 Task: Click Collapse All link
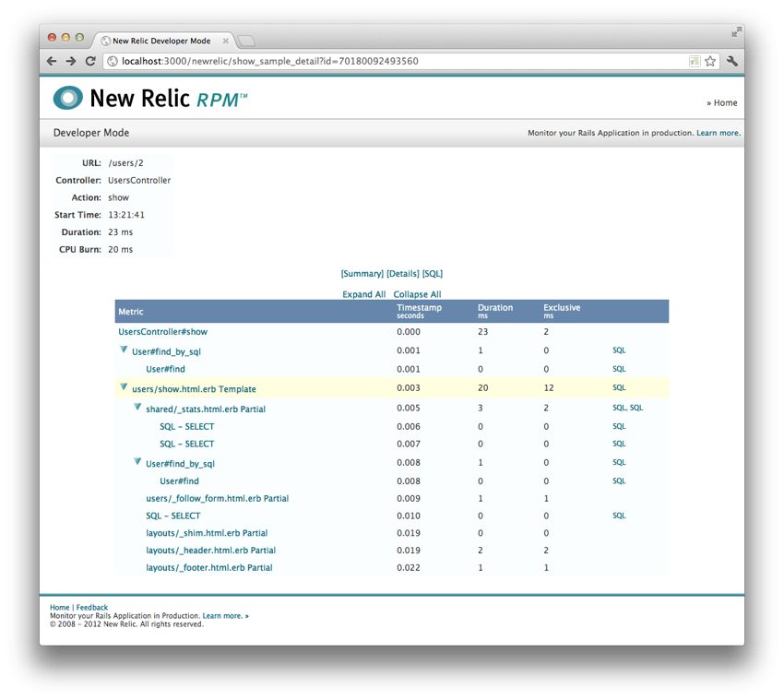pyautogui.click(x=417, y=294)
